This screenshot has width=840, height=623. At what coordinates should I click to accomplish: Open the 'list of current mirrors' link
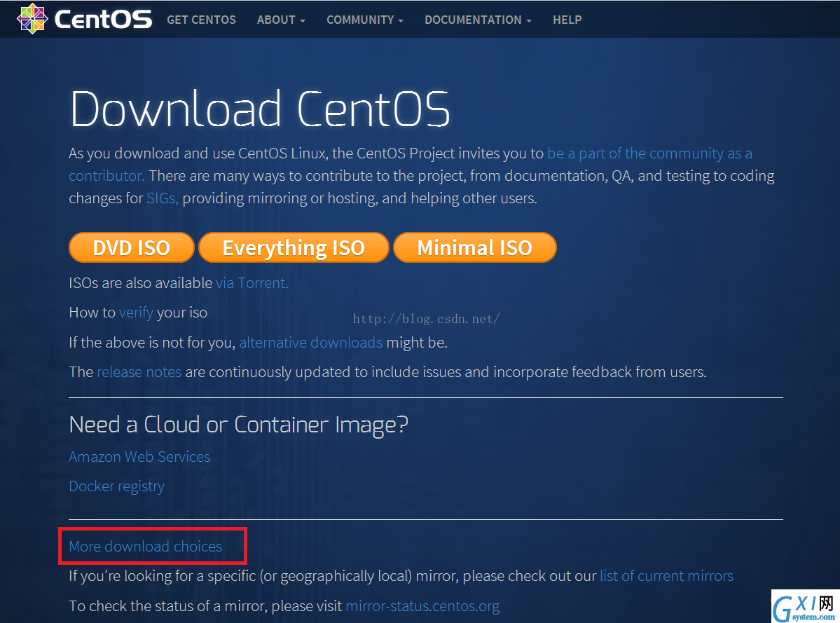click(666, 576)
